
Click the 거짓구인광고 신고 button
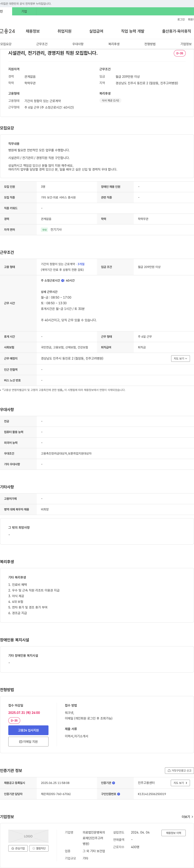click(x=179, y=770)
